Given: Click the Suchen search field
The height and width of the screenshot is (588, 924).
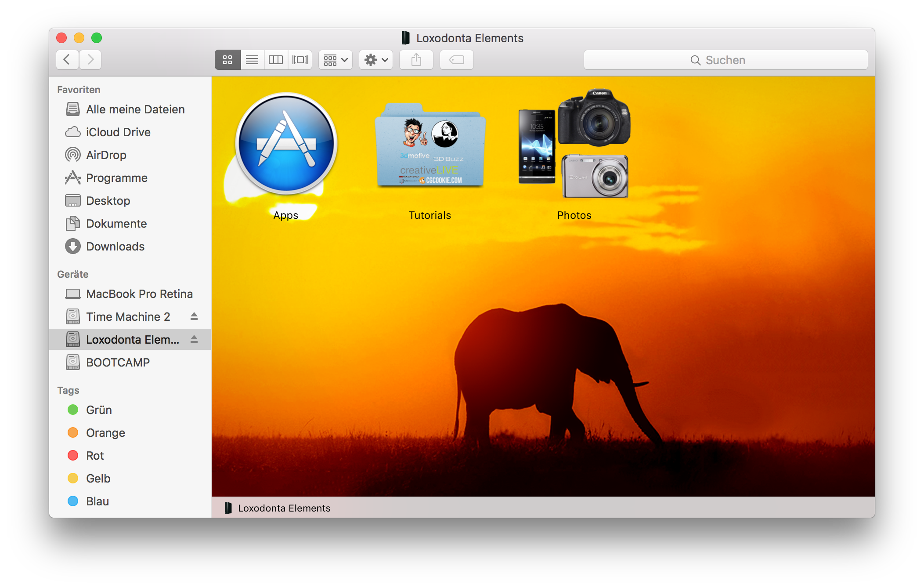Looking at the screenshot, I should tap(725, 60).
